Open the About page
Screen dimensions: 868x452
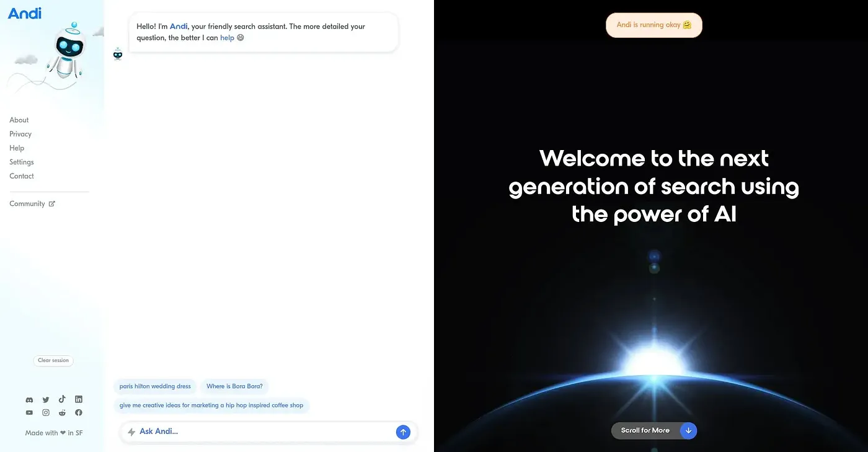pos(19,120)
